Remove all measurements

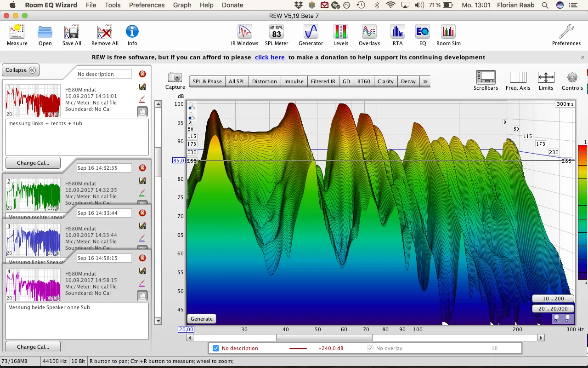(105, 35)
